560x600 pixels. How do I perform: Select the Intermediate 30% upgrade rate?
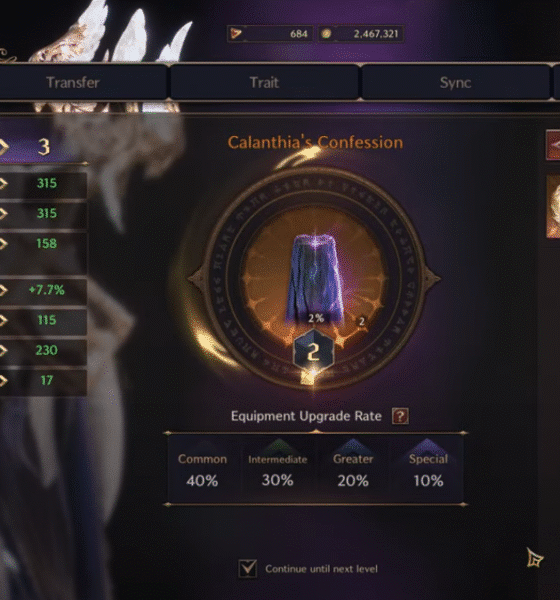(x=278, y=469)
